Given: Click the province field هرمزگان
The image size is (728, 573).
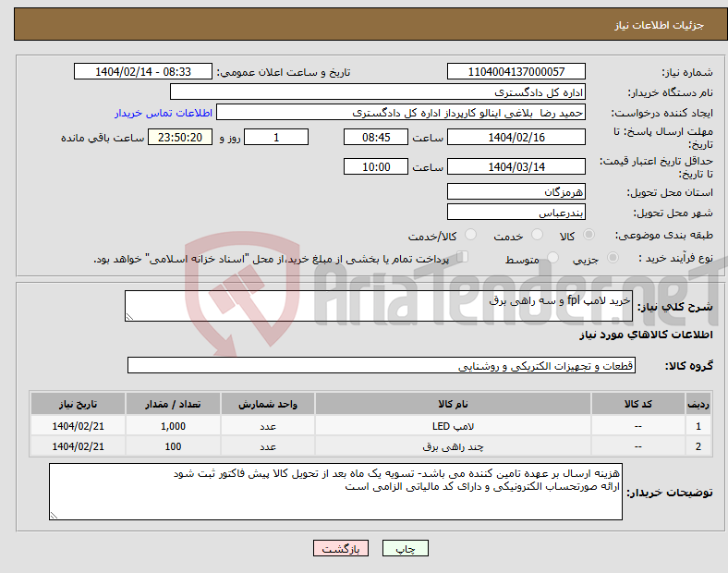Looking at the screenshot, I should click(516, 191).
